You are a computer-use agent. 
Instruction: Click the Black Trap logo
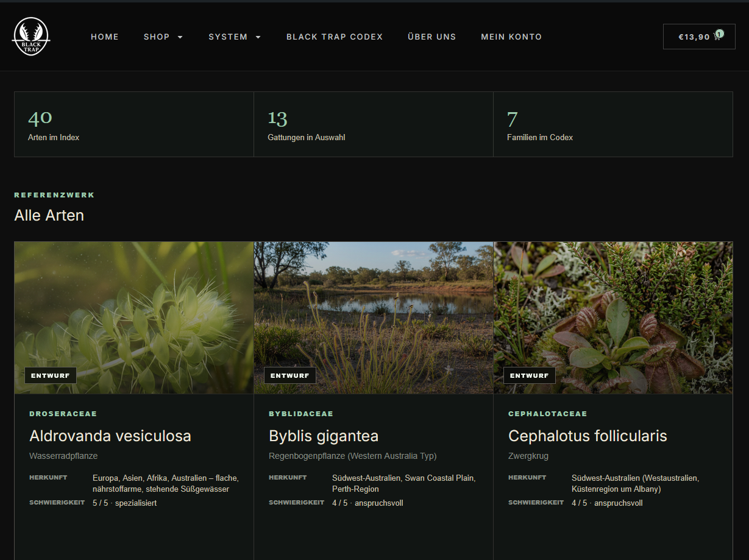click(31, 37)
